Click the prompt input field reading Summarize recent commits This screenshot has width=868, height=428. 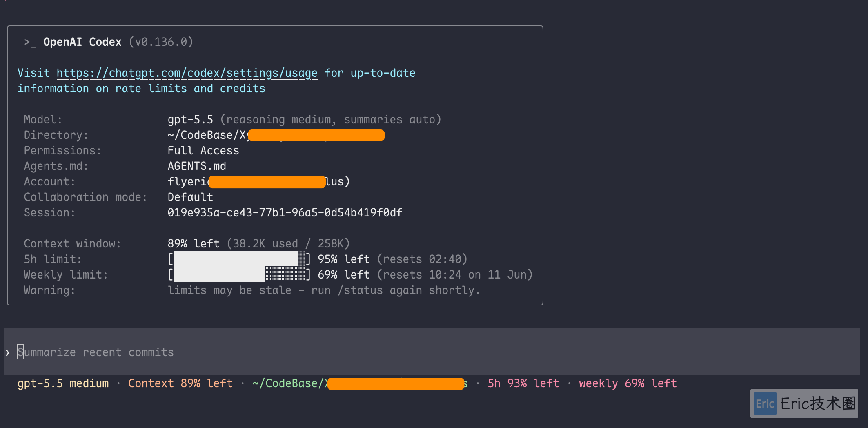tap(432, 352)
